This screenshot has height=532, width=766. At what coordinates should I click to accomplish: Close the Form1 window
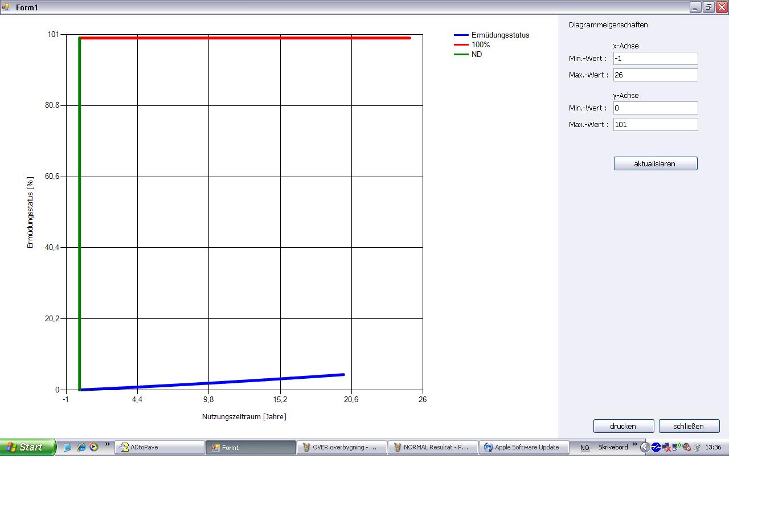coord(722,7)
